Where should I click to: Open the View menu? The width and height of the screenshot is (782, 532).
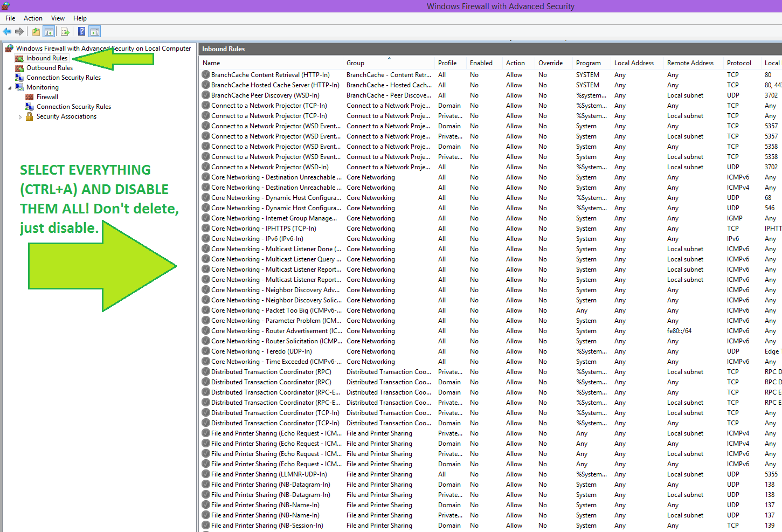(x=58, y=18)
